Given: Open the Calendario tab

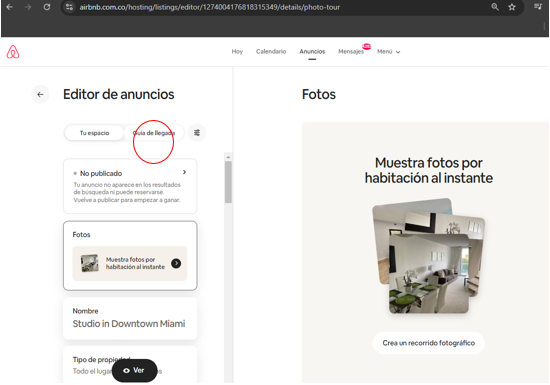Looking at the screenshot, I should 271,52.
